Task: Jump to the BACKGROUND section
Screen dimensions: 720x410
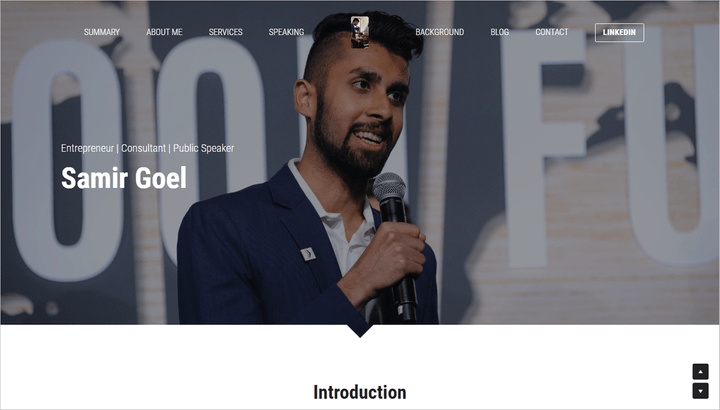Action: pyautogui.click(x=439, y=32)
